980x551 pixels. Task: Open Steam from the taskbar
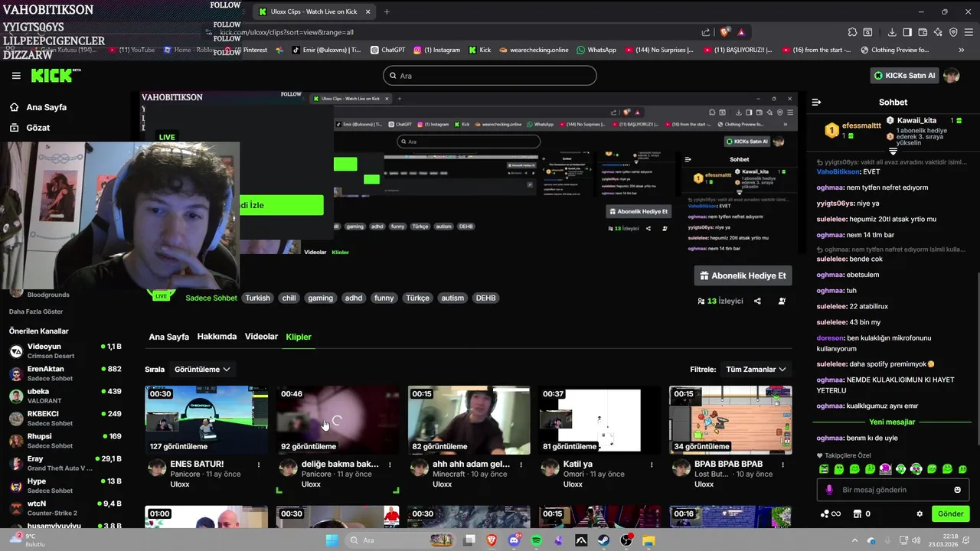[x=604, y=540]
